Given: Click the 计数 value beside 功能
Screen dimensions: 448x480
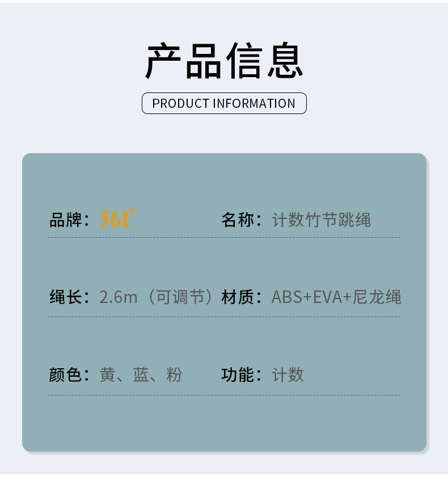Looking at the screenshot, I should (288, 374).
